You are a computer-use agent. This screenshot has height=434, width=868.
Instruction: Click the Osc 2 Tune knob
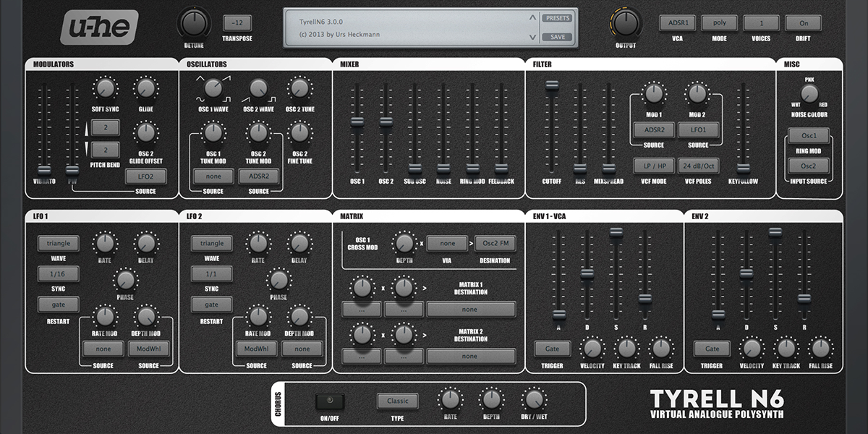(299, 88)
